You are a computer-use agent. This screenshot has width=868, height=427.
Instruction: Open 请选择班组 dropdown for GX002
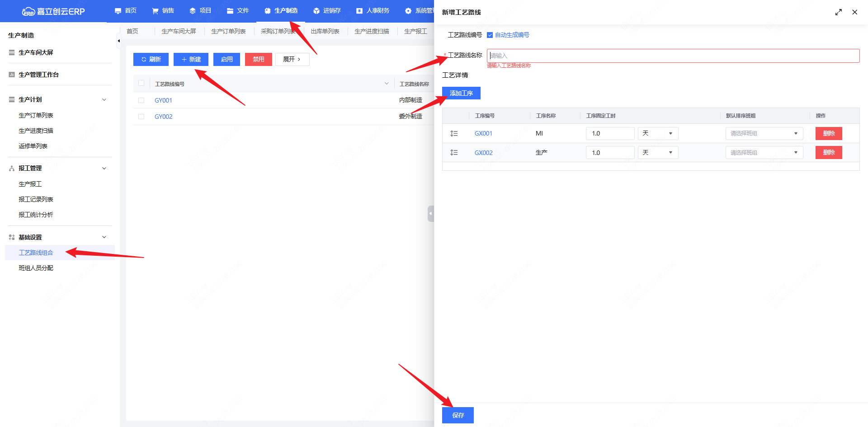coord(764,153)
